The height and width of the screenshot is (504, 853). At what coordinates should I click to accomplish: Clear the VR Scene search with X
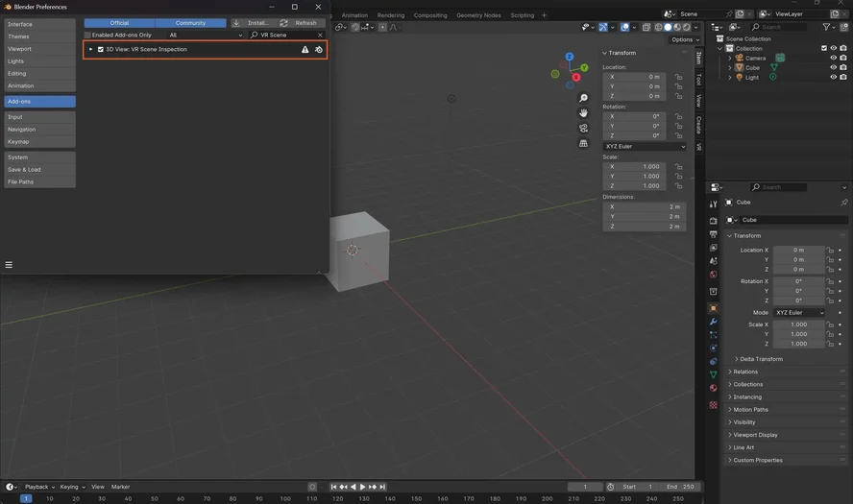pyautogui.click(x=320, y=35)
